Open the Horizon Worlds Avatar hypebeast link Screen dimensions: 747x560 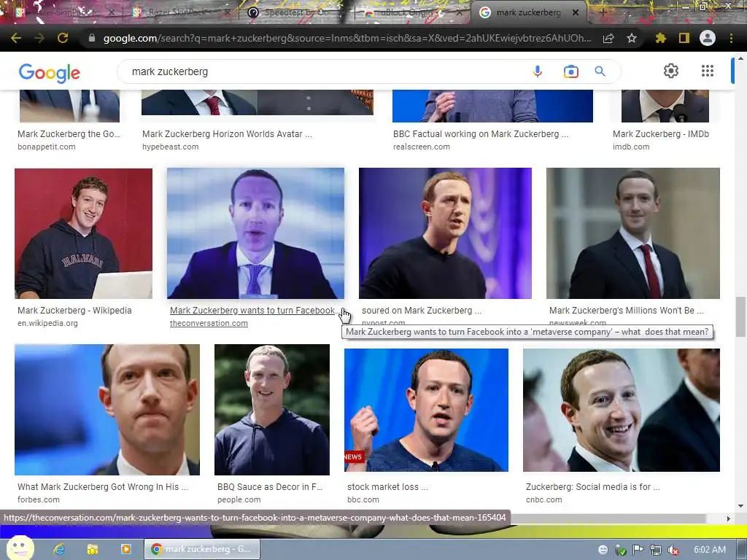point(228,134)
